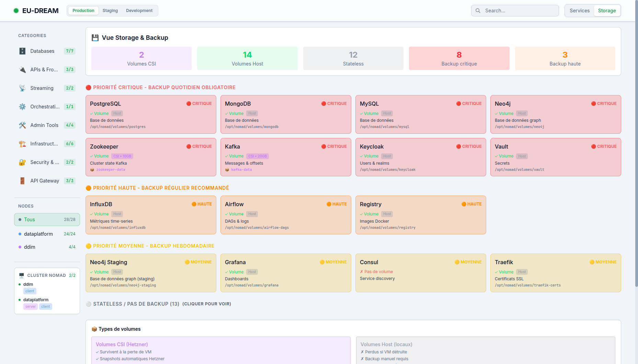Click the Search input field

[519, 11]
